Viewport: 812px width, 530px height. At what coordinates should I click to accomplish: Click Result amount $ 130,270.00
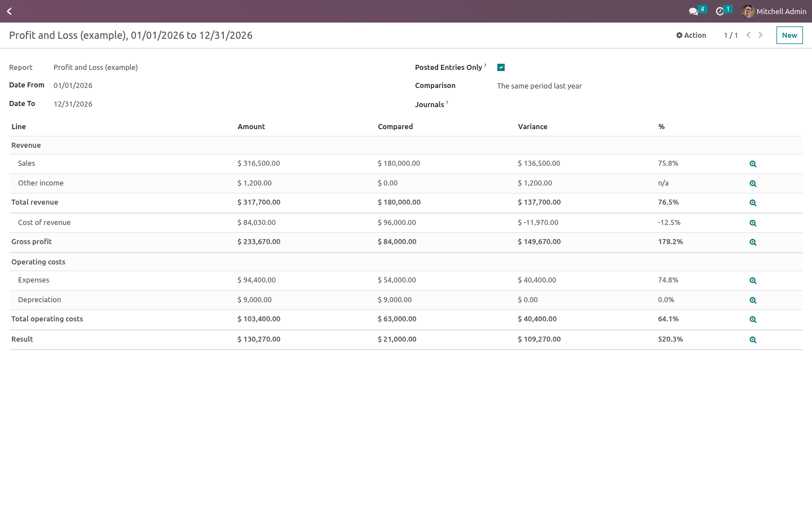(x=259, y=339)
